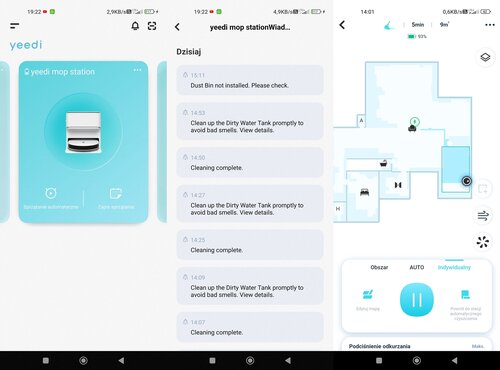The height and width of the screenshot is (370, 500).
Task: Select the bedroom icon on the map
Action: [x=364, y=192]
